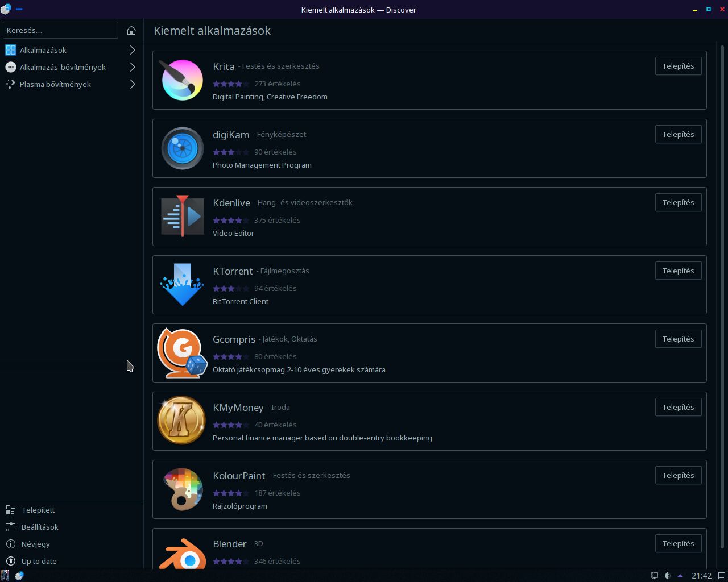Click the Beállítások sliders icon

[10, 527]
